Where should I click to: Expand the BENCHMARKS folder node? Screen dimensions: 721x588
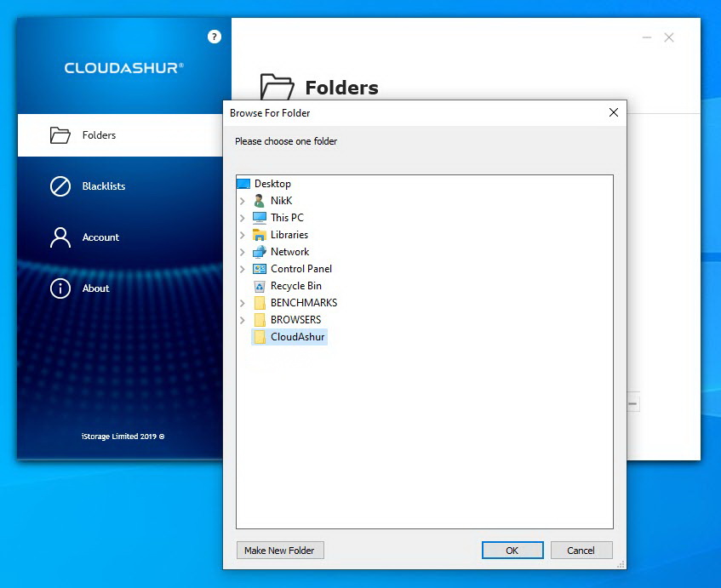tap(243, 303)
